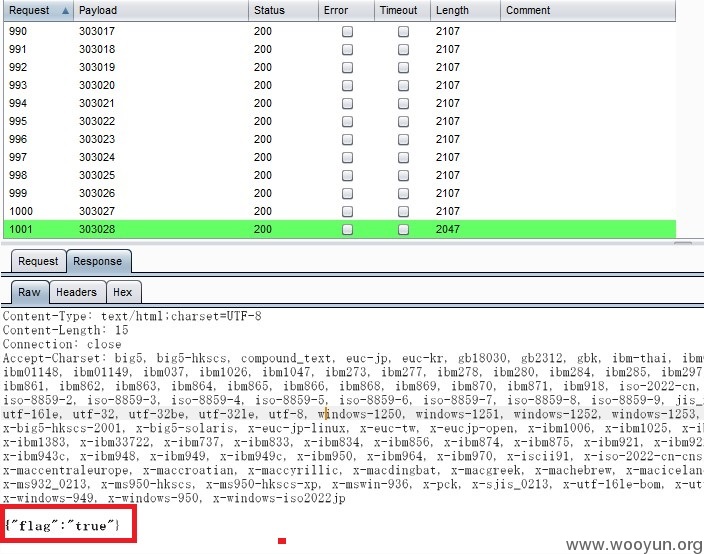Screen dimensions: 704x554
Task: Click the Connection: close line
Action: [x=62, y=344]
